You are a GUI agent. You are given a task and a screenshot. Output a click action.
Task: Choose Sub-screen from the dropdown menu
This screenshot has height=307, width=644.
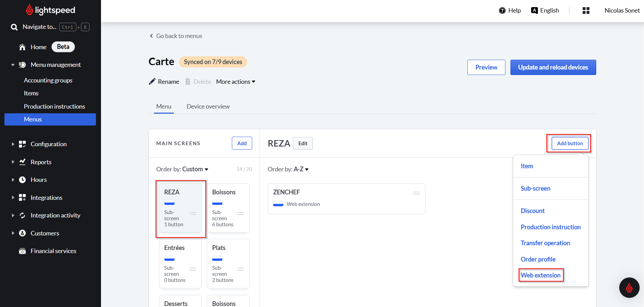(x=536, y=189)
